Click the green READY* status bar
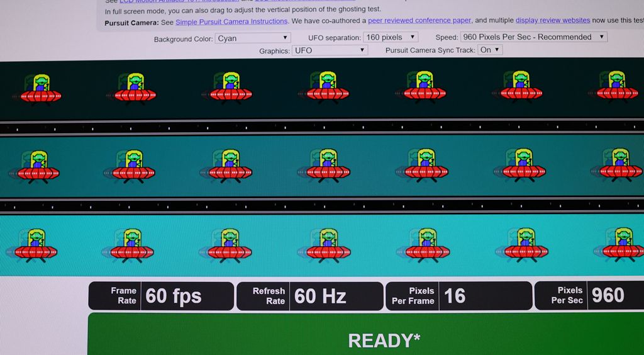The image size is (644, 355). [366, 334]
